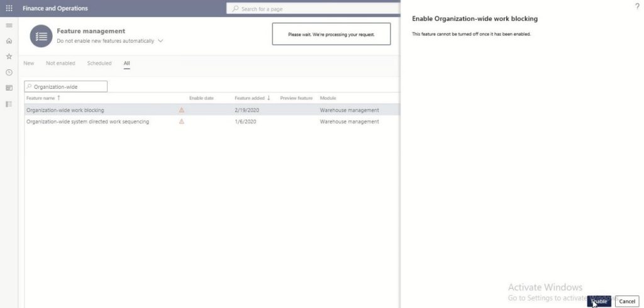644x308 pixels.
Task: Open Favorites star in the sidebar
Action: point(9,57)
